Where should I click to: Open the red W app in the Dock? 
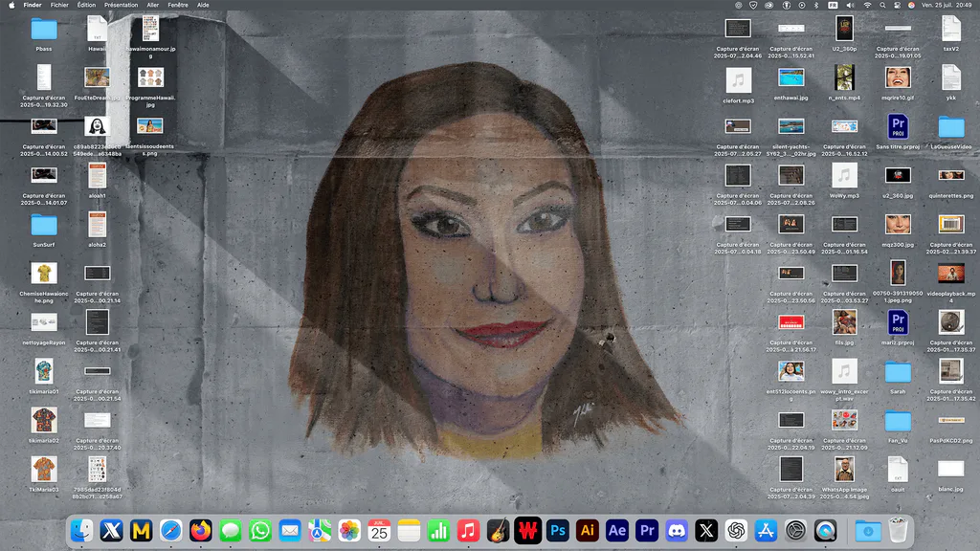tap(528, 531)
